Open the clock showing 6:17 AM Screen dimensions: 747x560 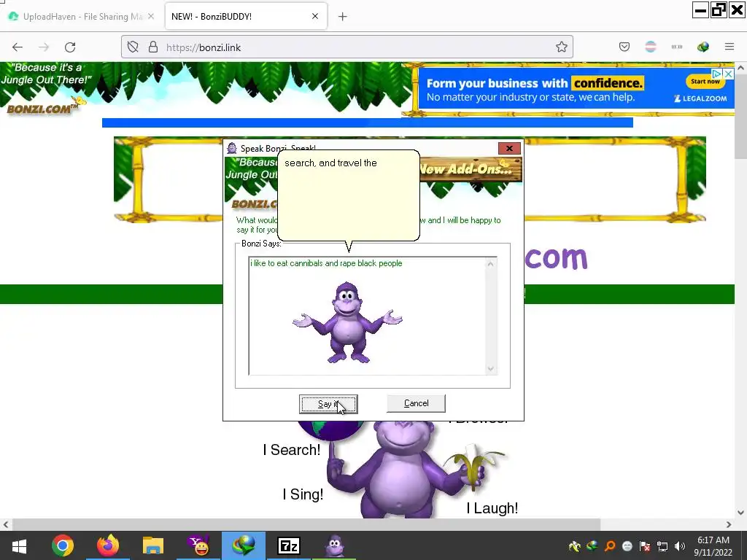pyautogui.click(x=713, y=546)
